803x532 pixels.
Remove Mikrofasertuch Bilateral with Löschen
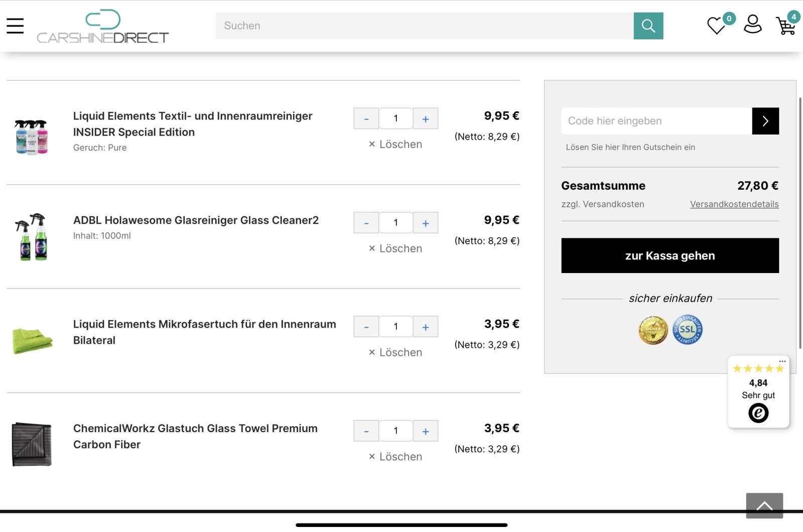pos(395,353)
